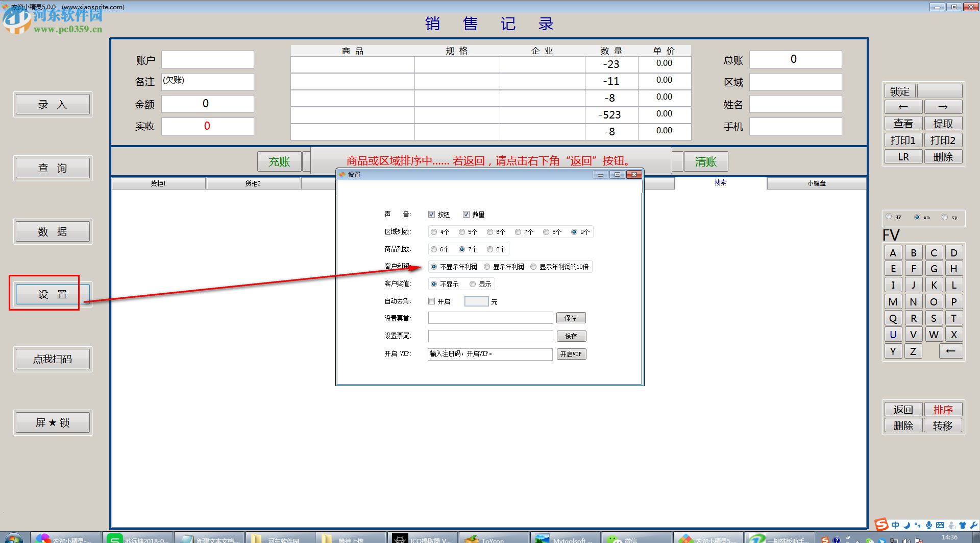
Task: Click the 提取 button
Action: [x=943, y=124]
